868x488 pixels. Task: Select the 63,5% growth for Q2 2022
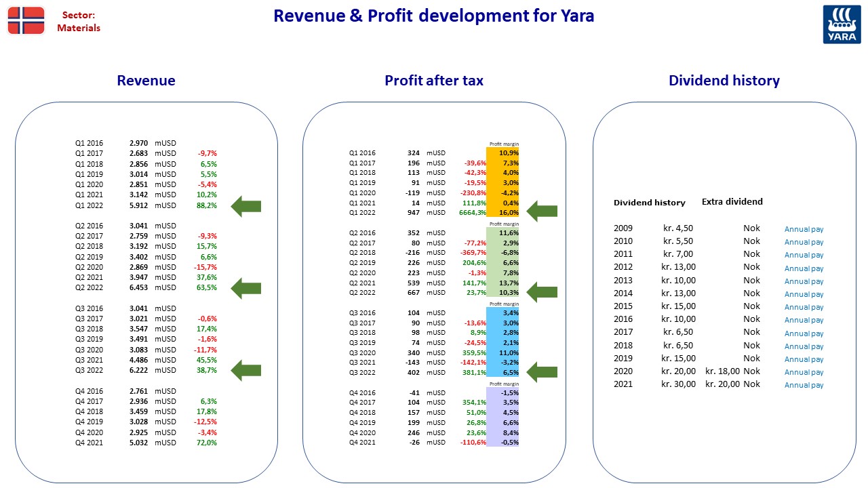pos(207,287)
